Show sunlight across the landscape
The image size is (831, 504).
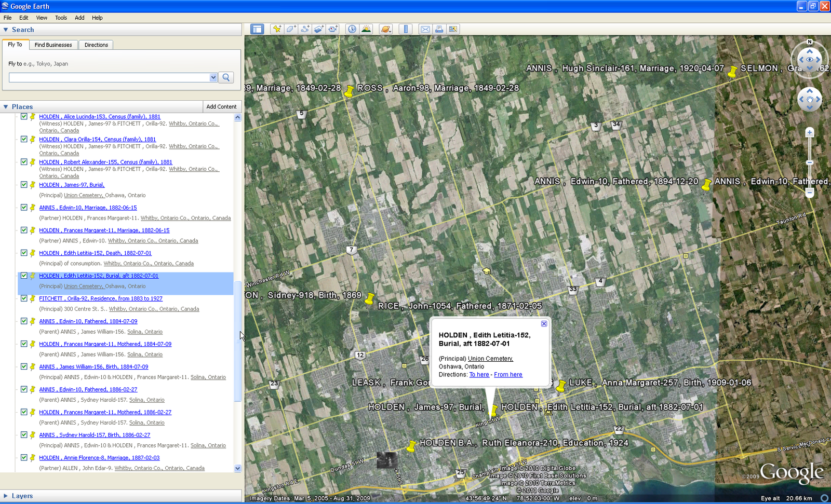[x=366, y=29]
